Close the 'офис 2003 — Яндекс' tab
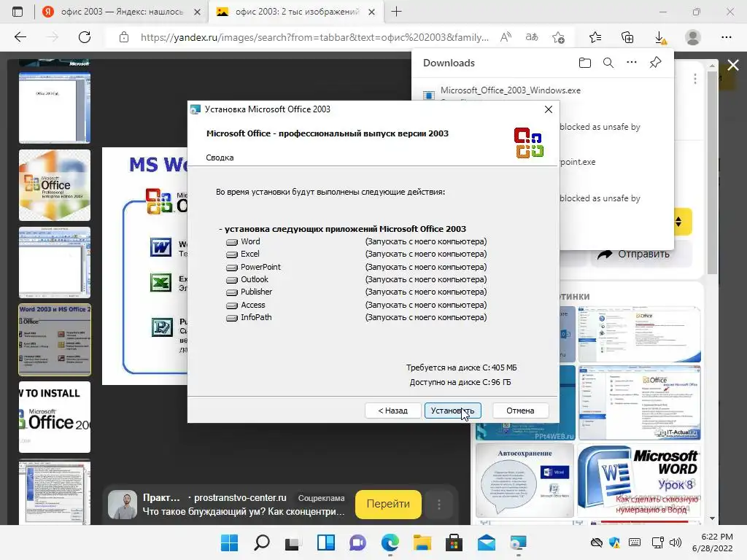Image resolution: width=747 pixels, height=560 pixels. [197, 12]
